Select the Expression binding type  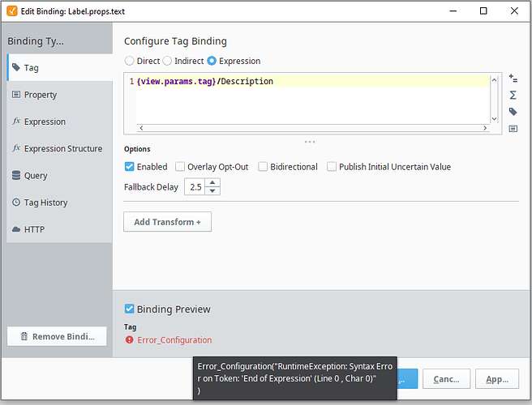(60, 122)
